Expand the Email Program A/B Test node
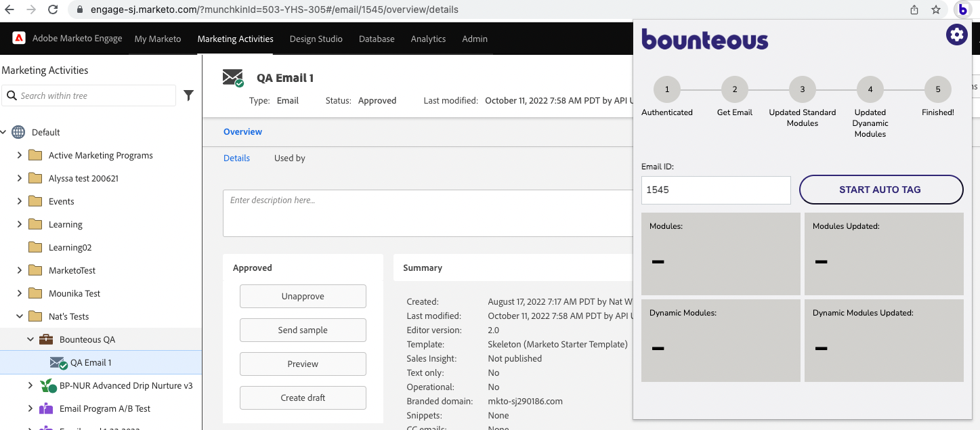 [x=30, y=408]
